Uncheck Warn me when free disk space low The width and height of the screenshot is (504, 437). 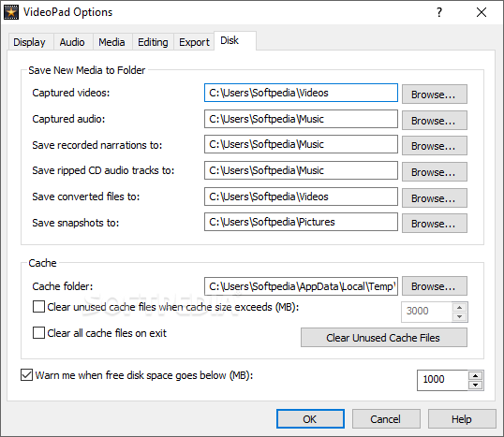[26, 374]
